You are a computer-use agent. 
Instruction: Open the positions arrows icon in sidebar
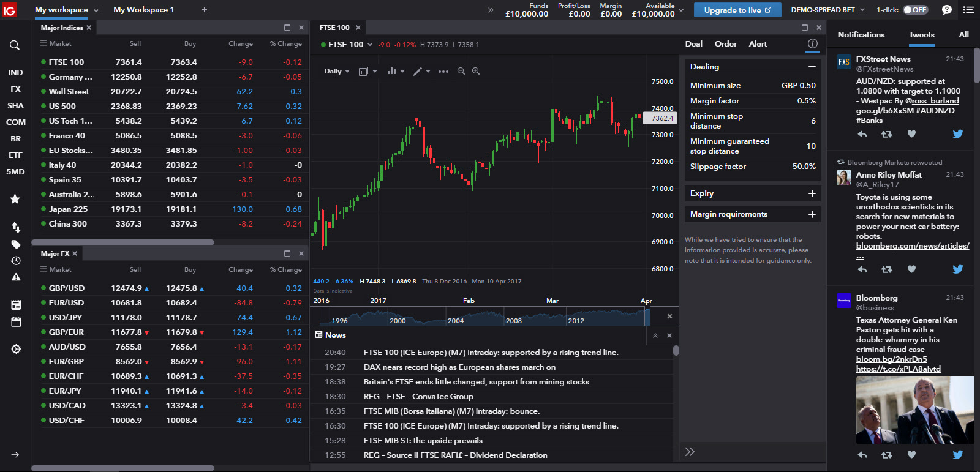coord(16,227)
